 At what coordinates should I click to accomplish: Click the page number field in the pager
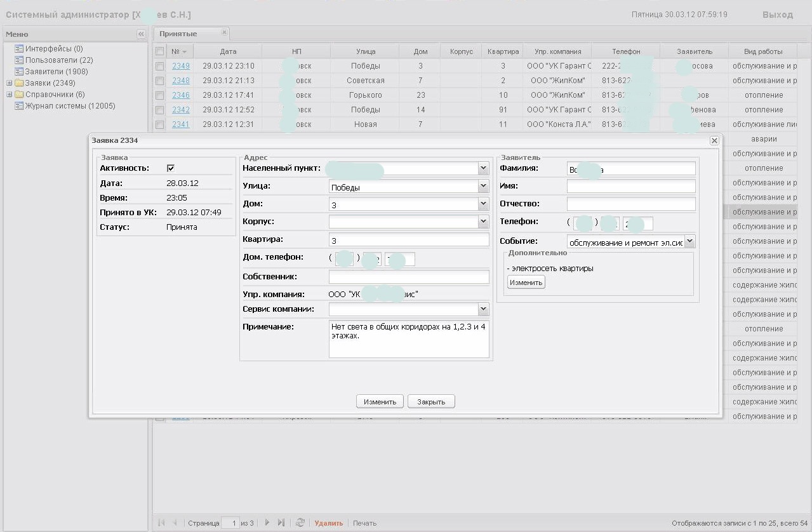point(230,523)
